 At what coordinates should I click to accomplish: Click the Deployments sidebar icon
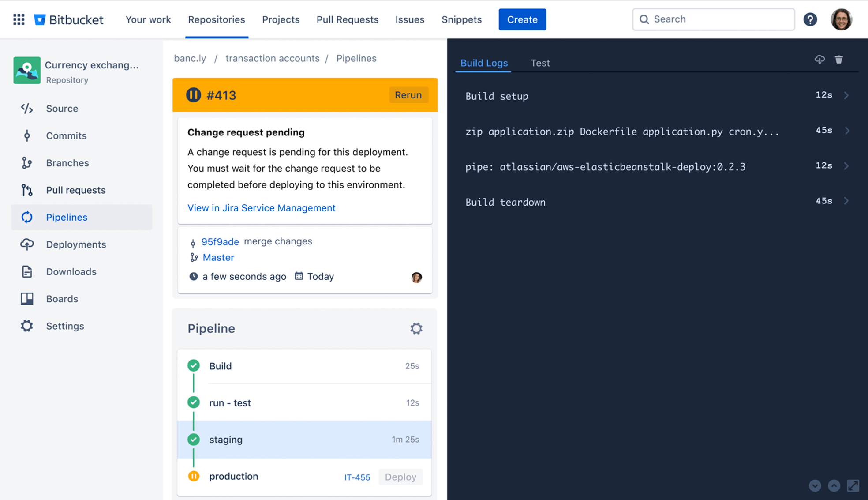26,244
